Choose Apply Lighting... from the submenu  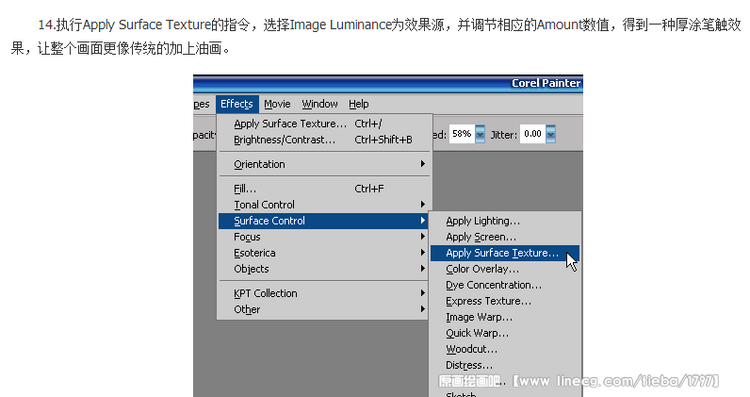click(505, 221)
